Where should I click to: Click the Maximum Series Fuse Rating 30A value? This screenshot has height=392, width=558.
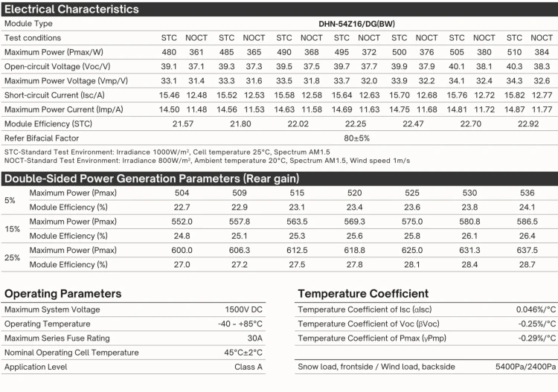pos(254,338)
